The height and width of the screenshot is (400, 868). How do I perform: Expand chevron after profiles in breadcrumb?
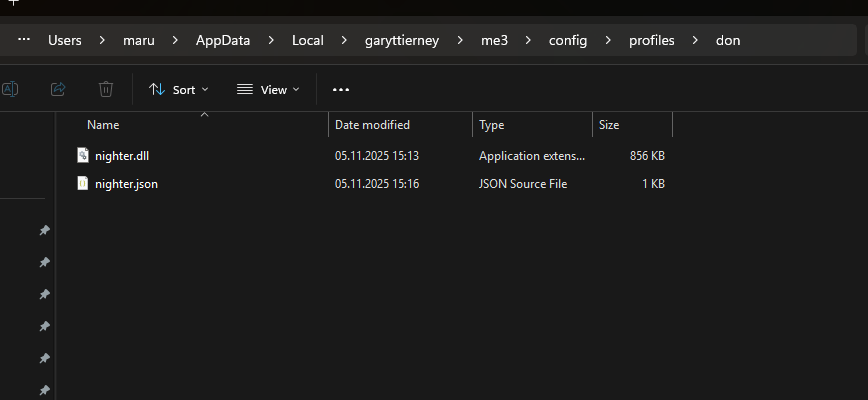click(695, 41)
